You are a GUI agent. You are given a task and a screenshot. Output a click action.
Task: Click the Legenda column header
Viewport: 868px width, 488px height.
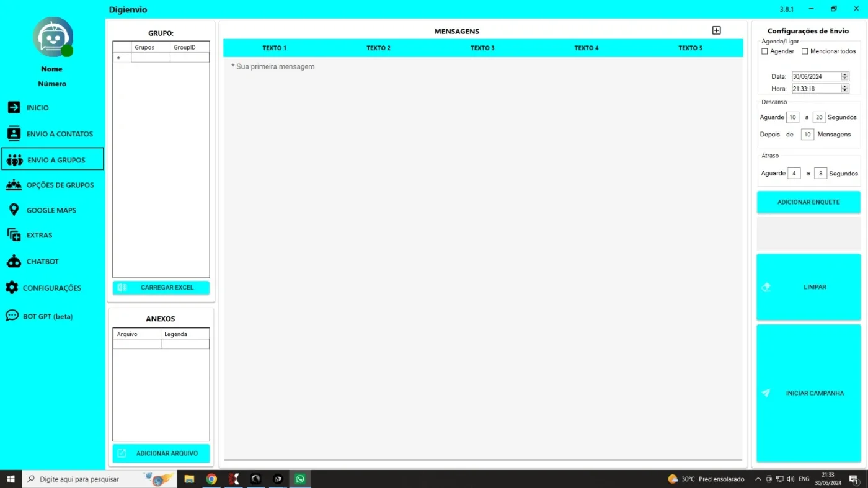[185, 334]
